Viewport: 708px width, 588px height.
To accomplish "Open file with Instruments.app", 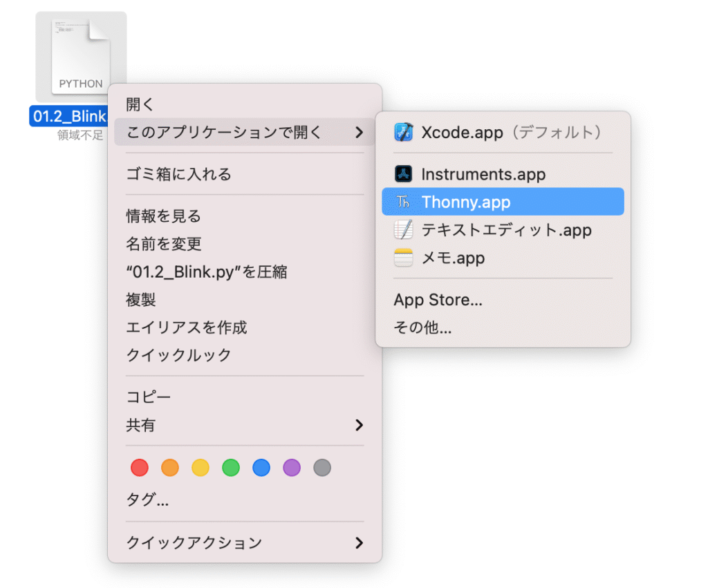I will tap(503, 173).
